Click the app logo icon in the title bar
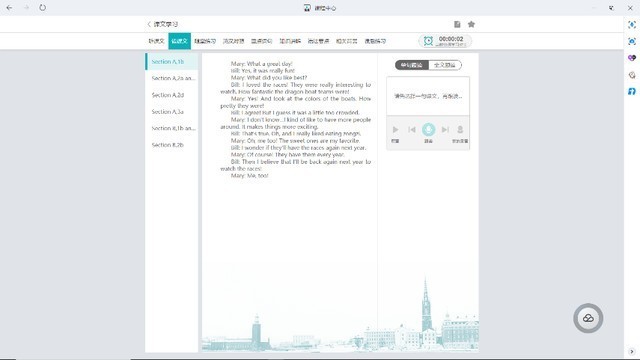 click(307, 8)
